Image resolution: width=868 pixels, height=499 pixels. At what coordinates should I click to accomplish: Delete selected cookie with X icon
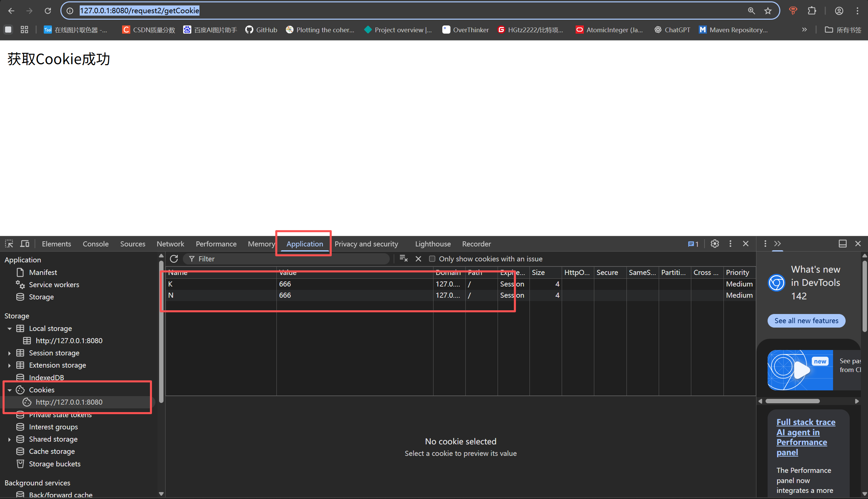point(419,259)
